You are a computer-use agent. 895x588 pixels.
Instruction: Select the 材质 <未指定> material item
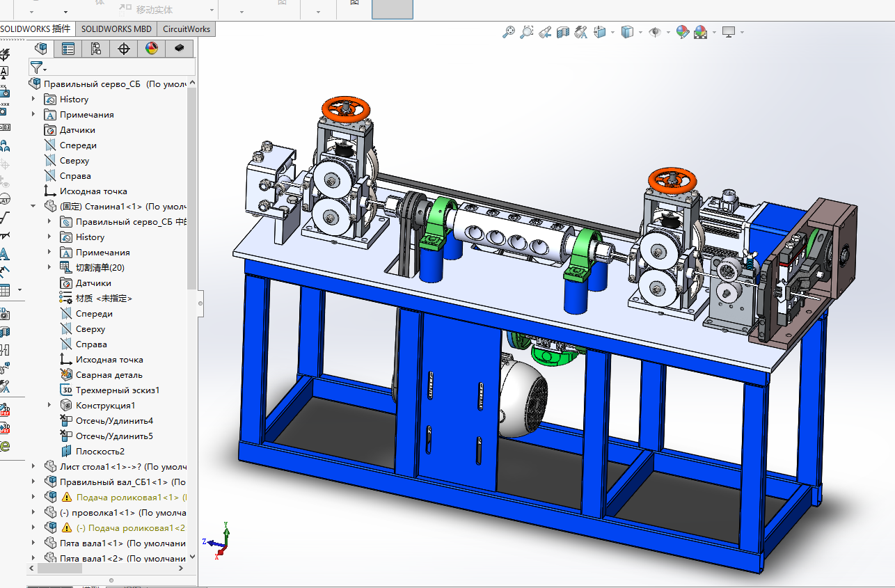pos(96,298)
